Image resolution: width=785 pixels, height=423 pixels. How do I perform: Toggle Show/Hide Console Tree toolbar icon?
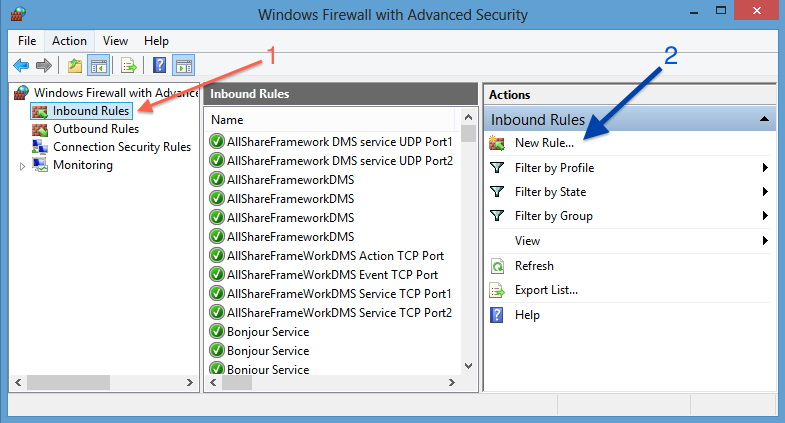tap(99, 66)
